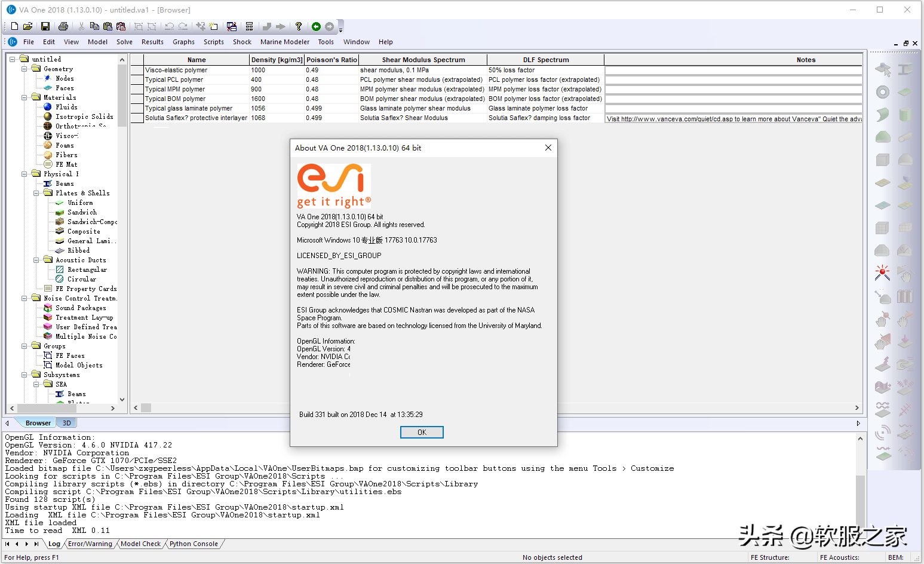
Task: Click OK in the About dialog
Action: (422, 432)
